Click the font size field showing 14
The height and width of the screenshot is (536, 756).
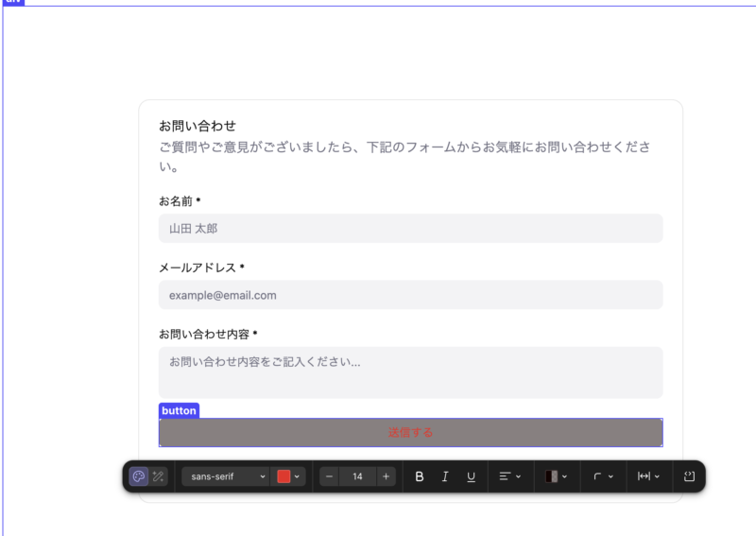(x=357, y=476)
